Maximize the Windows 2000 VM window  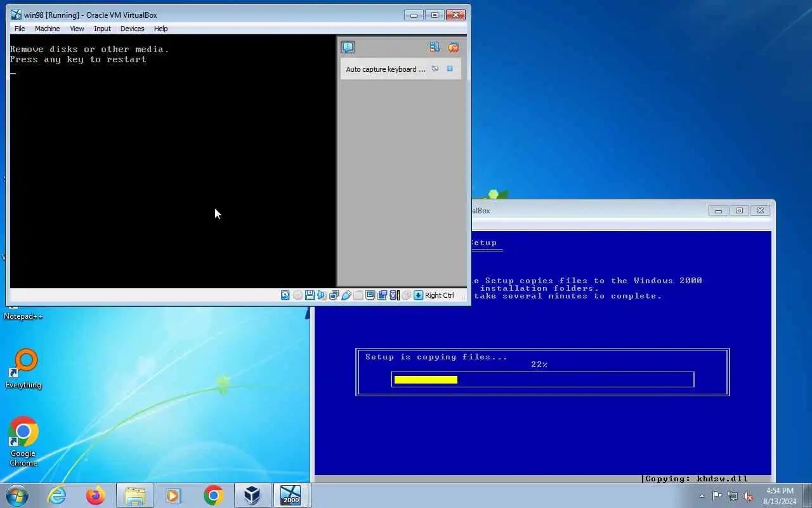click(739, 211)
